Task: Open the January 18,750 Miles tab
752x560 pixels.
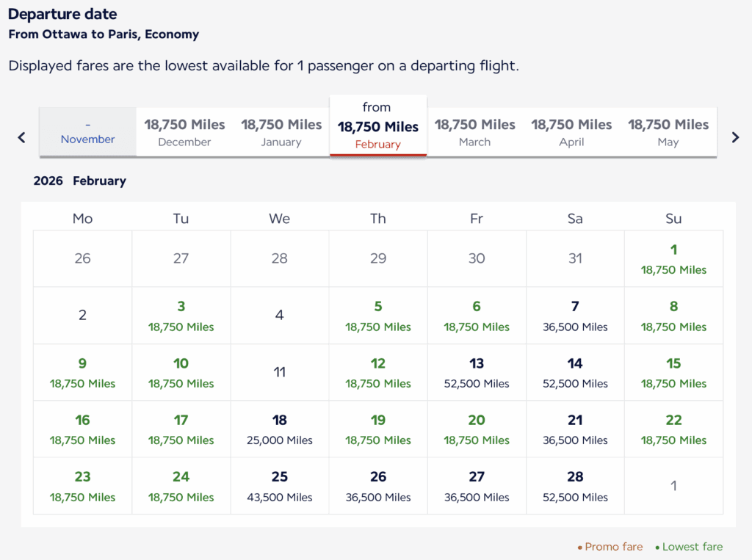Action: (281, 132)
